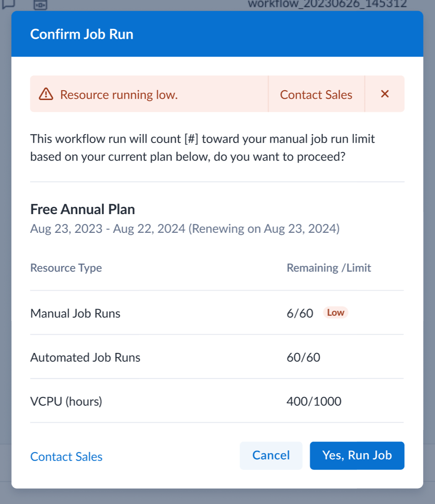Click the warning triangle icon in alert
435x504 pixels.
tap(46, 94)
